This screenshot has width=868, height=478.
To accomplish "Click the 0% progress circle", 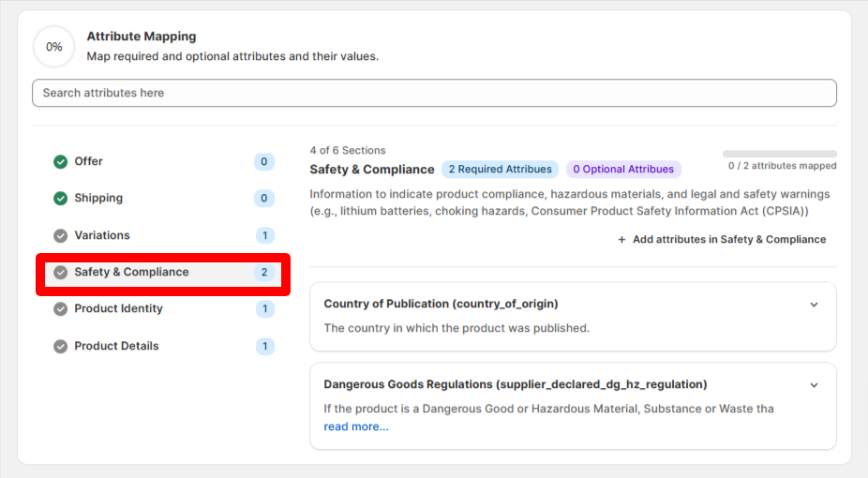I will click(x=53, y=47).
